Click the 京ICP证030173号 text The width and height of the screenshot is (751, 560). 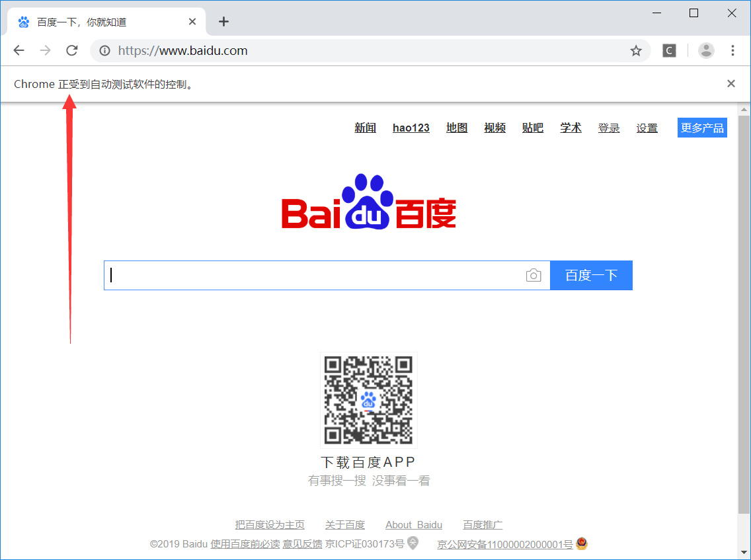pos(364,544)
